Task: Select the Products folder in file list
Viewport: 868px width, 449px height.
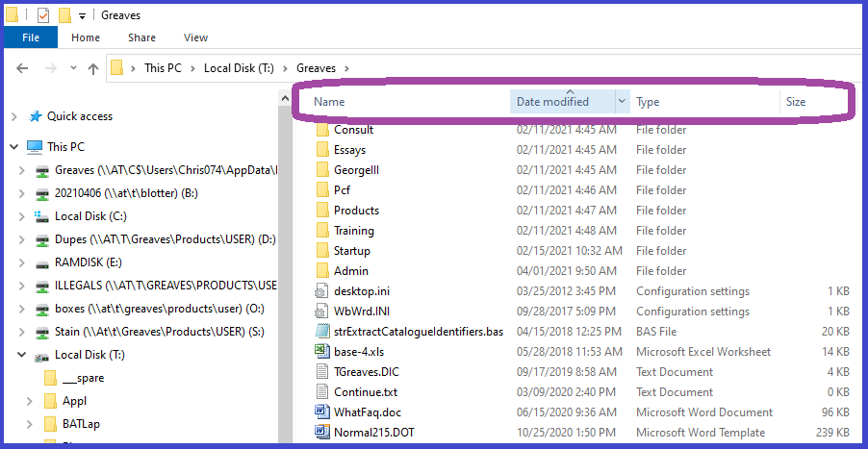Action: point(356,211)
